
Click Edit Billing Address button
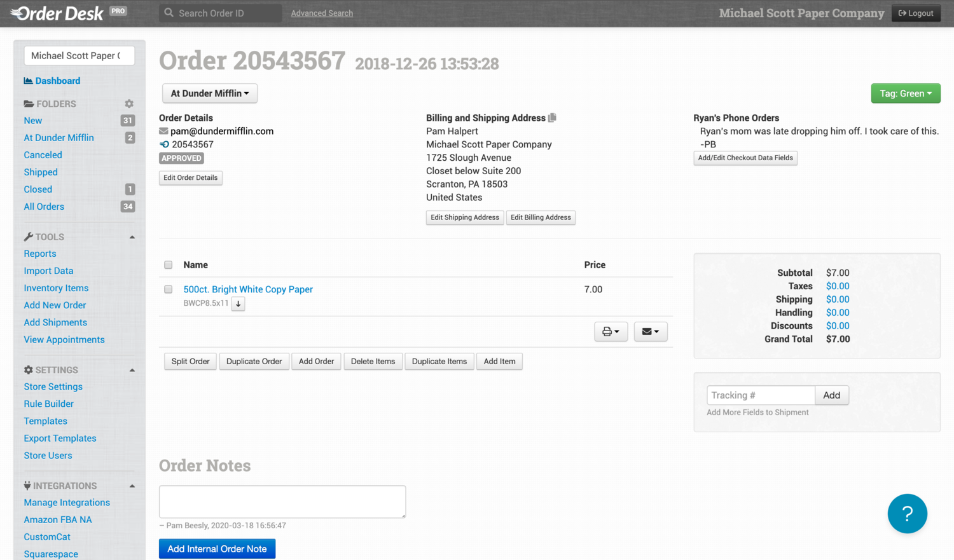(x=541, y=217)
